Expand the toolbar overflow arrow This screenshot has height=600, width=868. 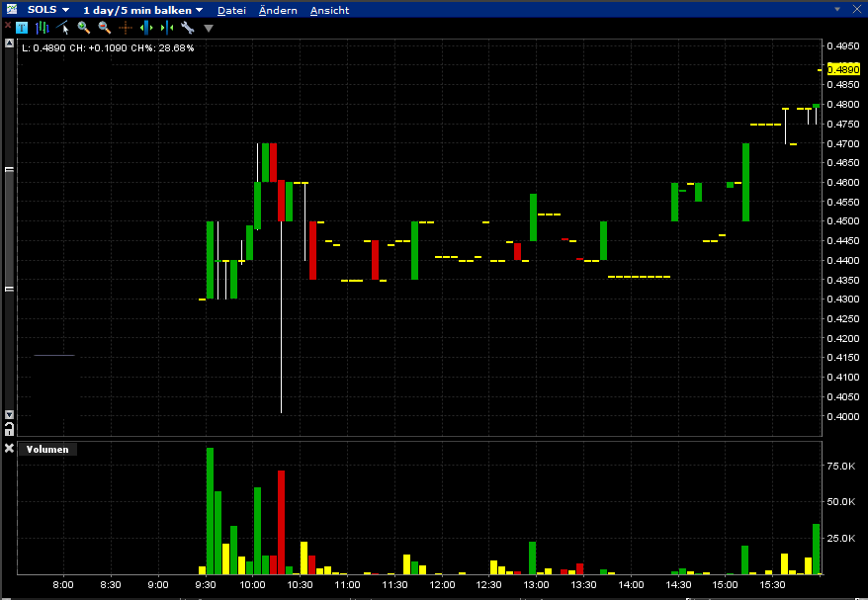pyautogui.click(x=208, y=29)
